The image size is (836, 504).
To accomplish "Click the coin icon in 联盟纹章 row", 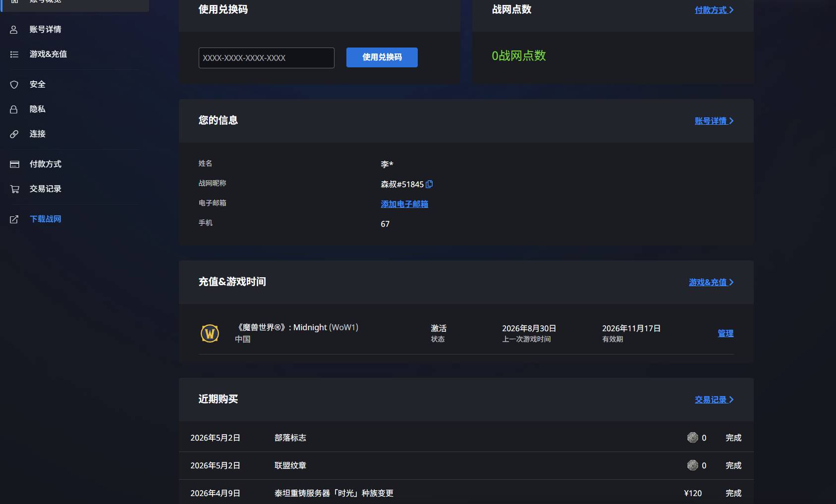I will [692, 465].
